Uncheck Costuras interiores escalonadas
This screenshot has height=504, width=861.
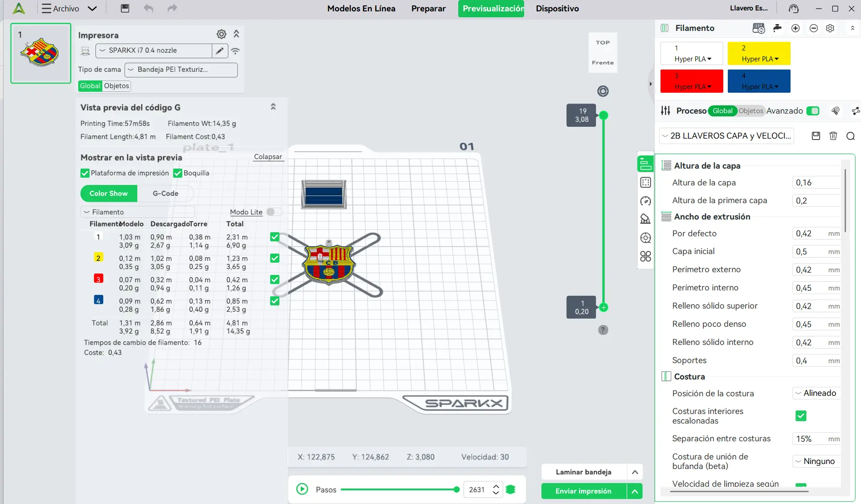coord(801,416)
